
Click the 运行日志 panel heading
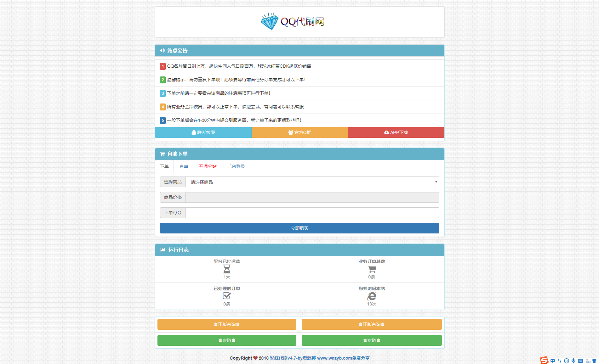click(x=299, y=250)
